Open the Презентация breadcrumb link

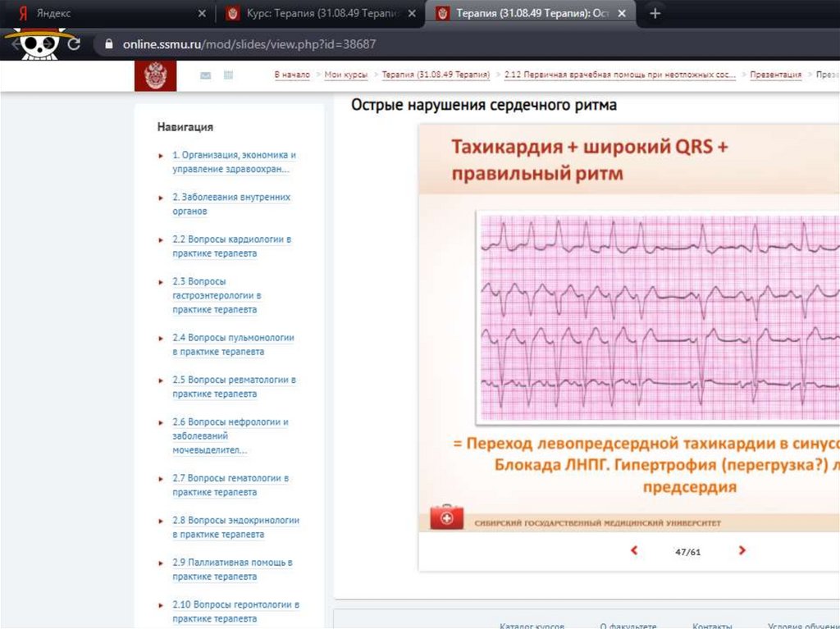(x=776, y=75)
